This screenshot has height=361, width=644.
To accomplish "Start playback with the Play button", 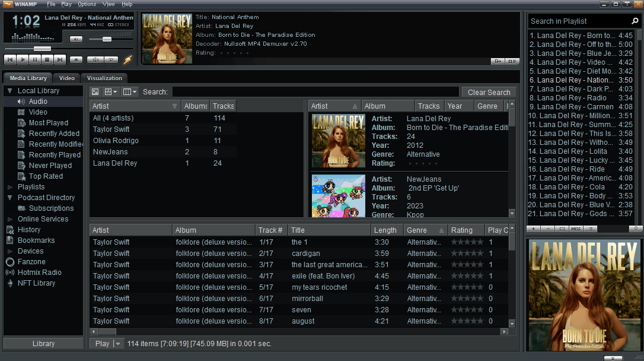I will pyautogui.click(x=23, y=59).
